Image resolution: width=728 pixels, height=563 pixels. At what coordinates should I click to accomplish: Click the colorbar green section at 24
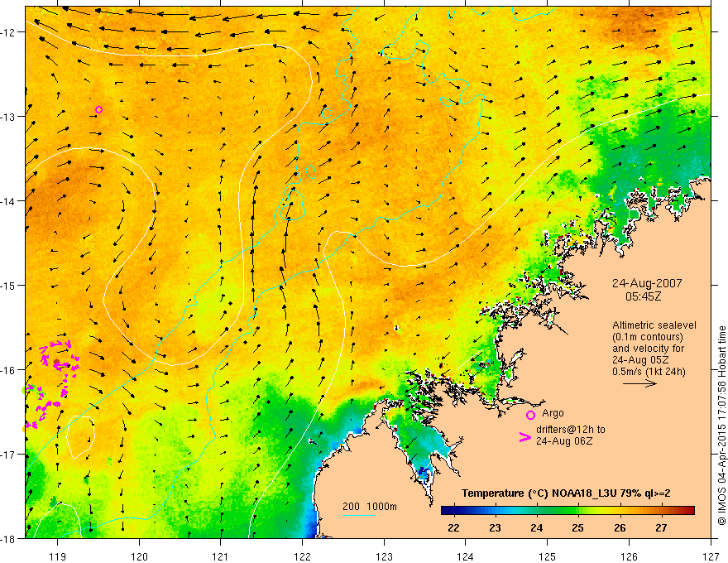pos(537,511)
